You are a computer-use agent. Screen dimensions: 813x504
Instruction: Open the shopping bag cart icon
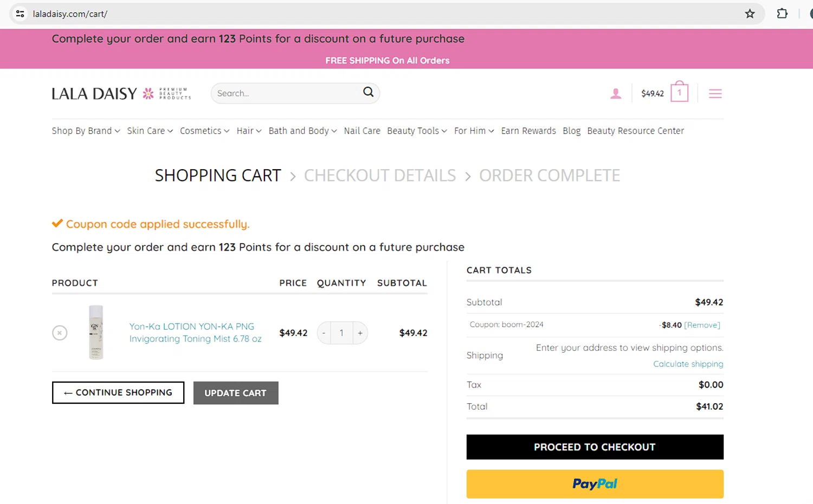point(679,93)
